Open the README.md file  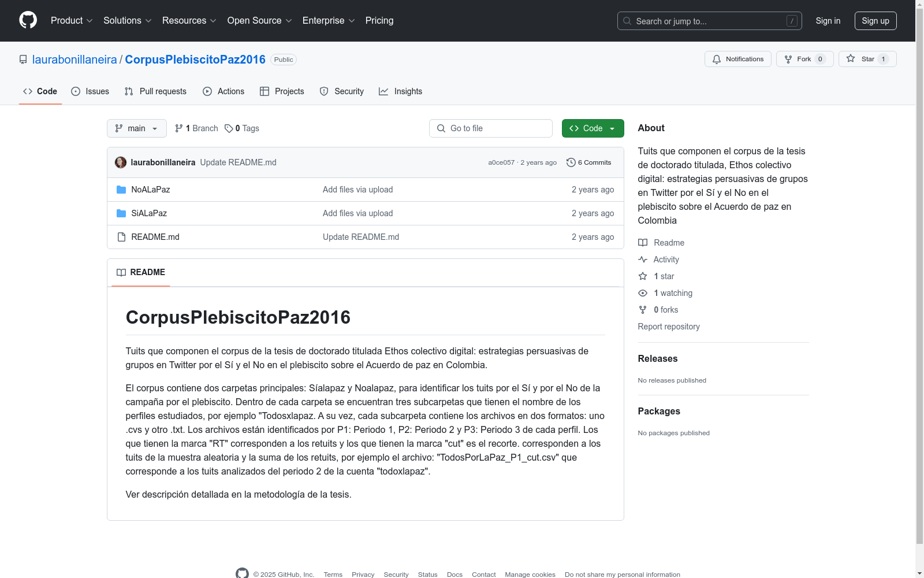pos(155,237)
